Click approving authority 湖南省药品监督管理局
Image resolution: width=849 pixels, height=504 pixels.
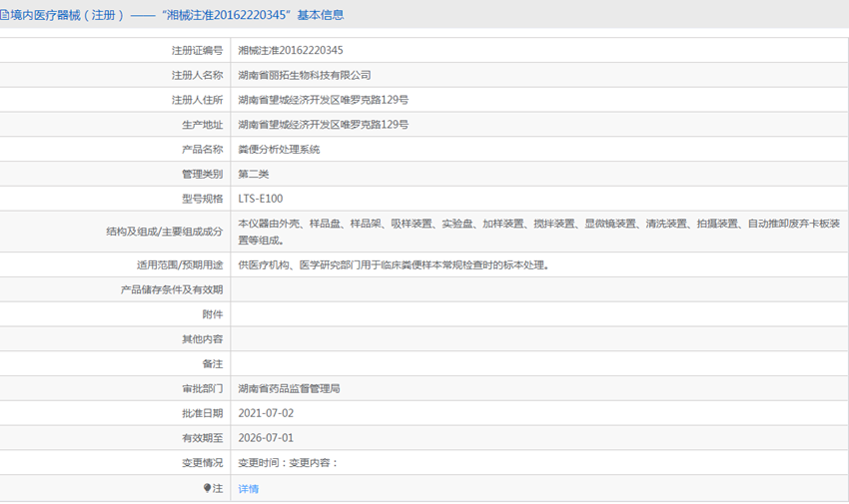tap(290, 388)
